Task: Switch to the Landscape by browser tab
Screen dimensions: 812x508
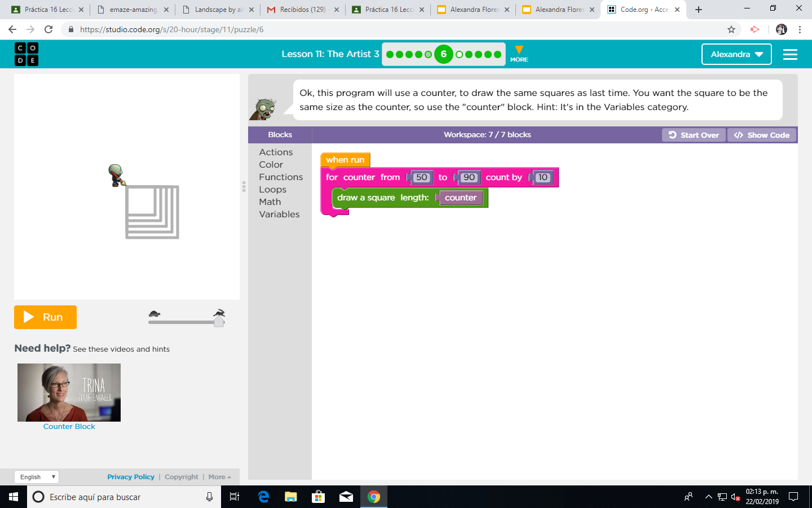Action: [x=218, y=10]
